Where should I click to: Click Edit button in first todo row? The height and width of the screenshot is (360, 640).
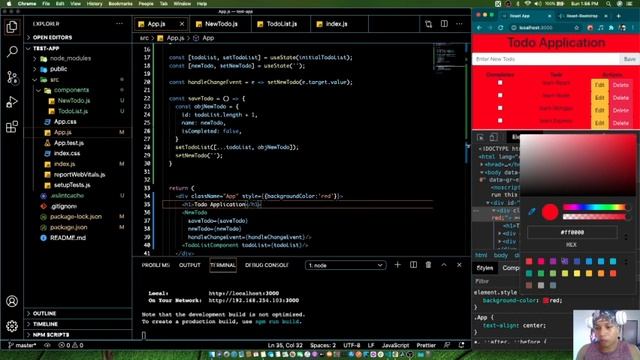(599, 85)
